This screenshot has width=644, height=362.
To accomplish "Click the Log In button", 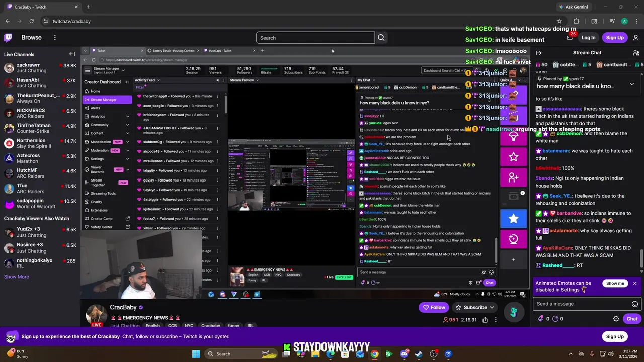I will click(588, 38).
